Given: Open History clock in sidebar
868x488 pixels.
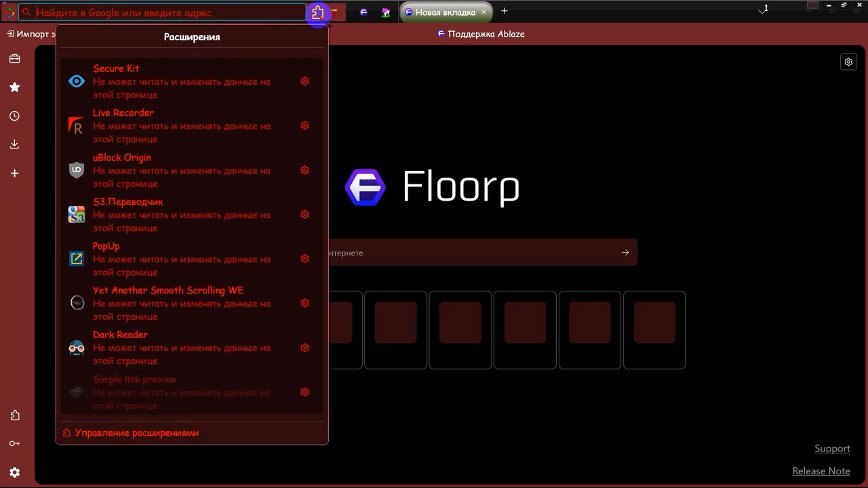Looking at the screenshot, I should pyautogui.click(x=14, y=116).
